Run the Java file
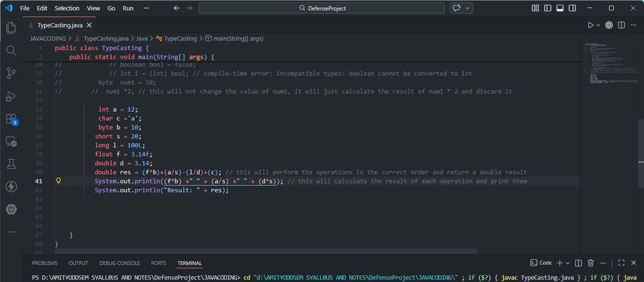Screen dimensions: 644x282 point(590,25)
